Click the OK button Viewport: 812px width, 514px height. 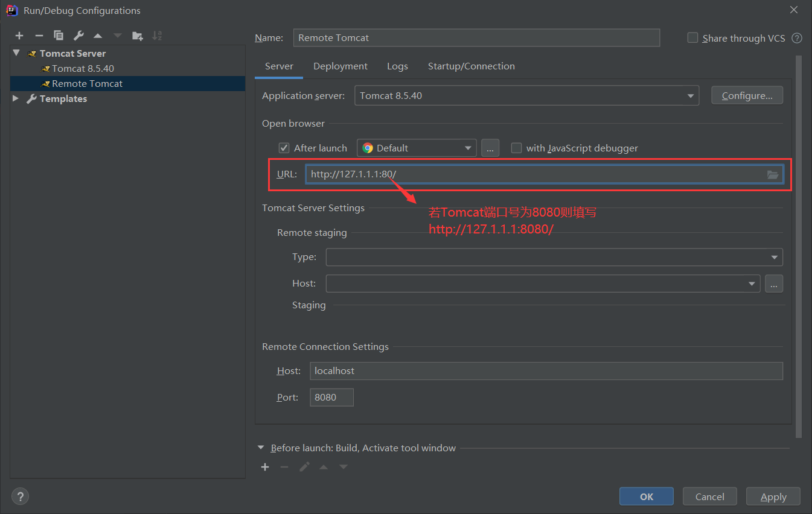click(647, 497)
